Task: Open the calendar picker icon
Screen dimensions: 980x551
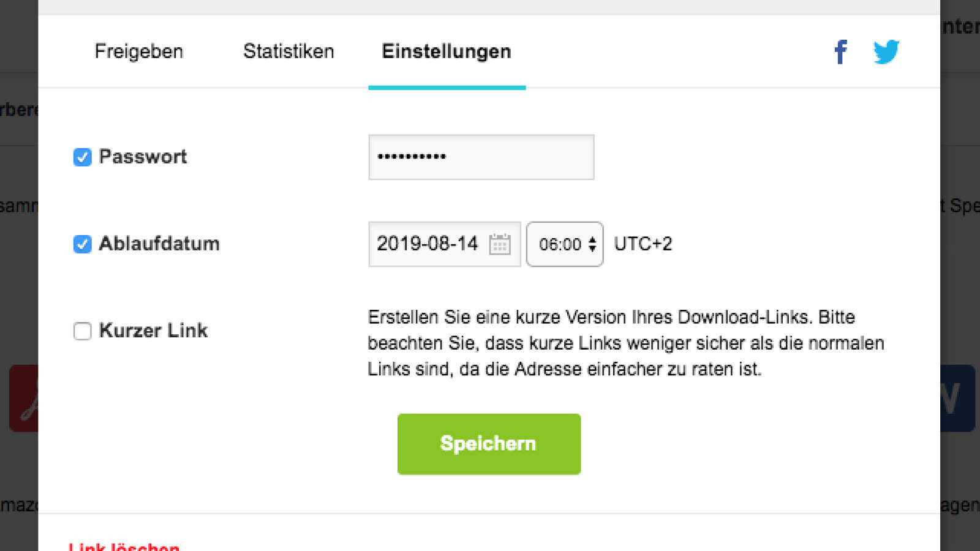Action: 500,244
